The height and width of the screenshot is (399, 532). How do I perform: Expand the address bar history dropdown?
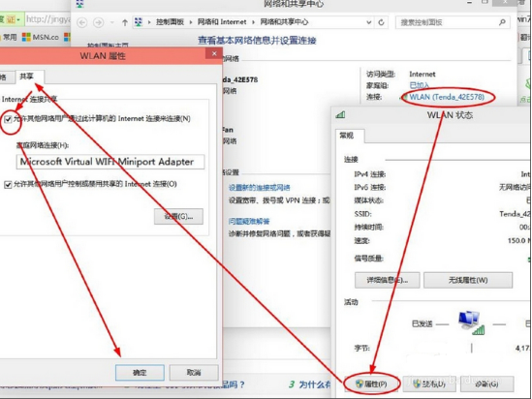(369, 22)
